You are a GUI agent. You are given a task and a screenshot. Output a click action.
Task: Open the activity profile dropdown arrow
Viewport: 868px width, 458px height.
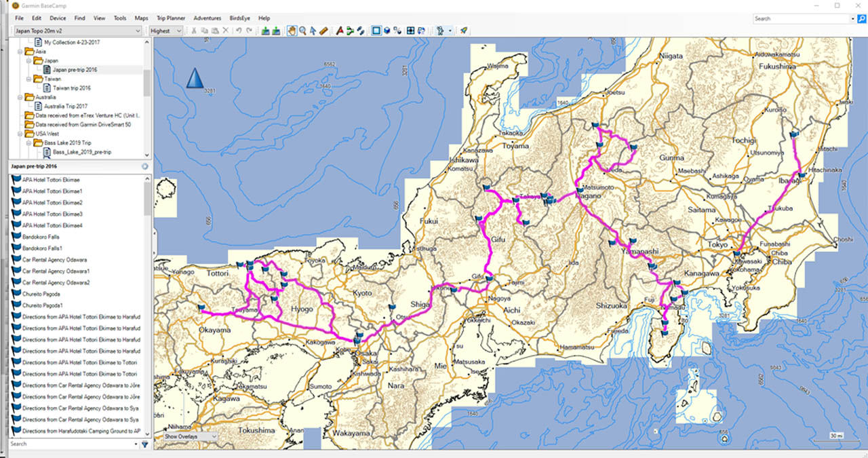point(450,31)
